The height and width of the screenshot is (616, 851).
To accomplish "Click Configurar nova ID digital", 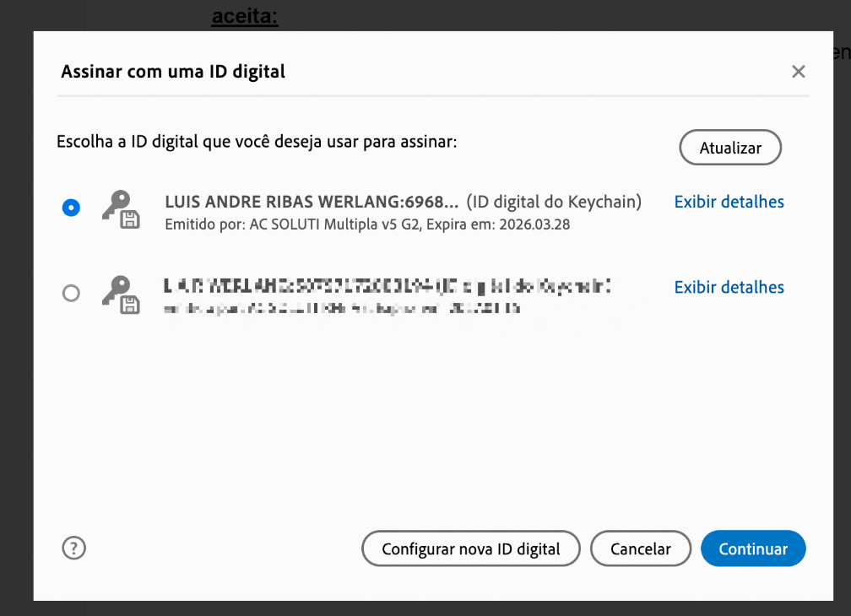I will (470, 548).
